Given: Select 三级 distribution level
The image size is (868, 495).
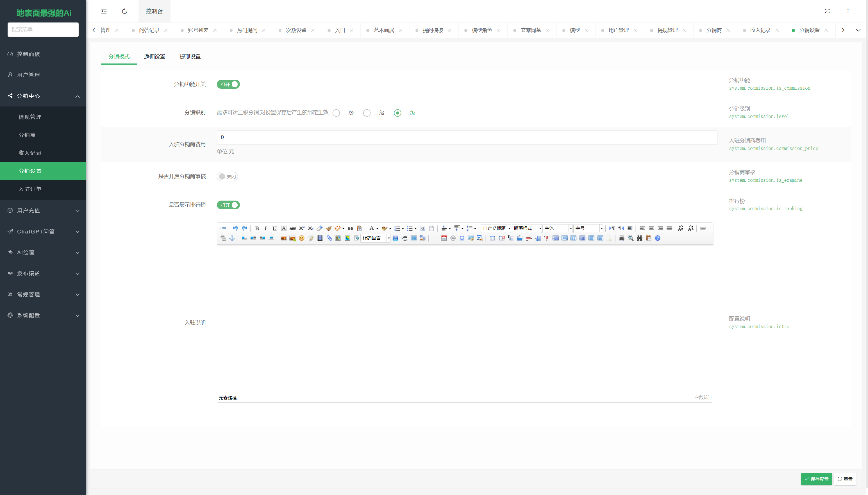Looking at the screenshot, I should (405, 113).
